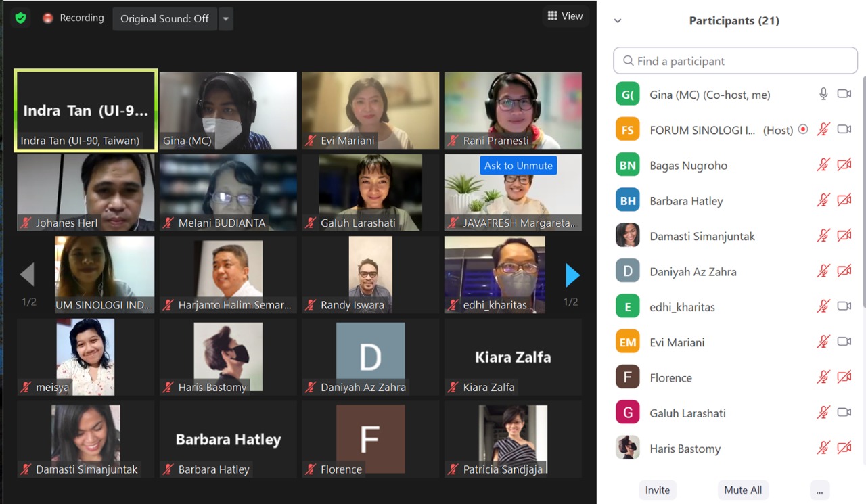The height and width of the screenshot is (504, 866).
Task: Click the red Recording indicator icon
Action: 48,18
